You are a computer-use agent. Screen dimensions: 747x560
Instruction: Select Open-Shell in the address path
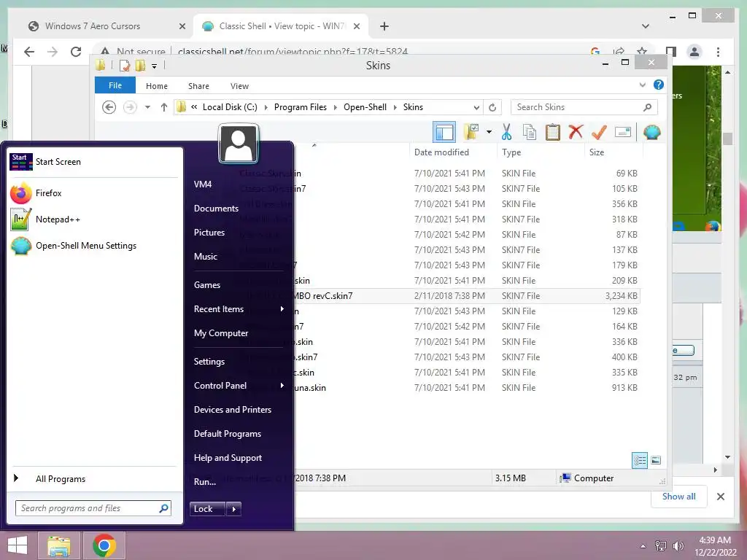(365, 107)
